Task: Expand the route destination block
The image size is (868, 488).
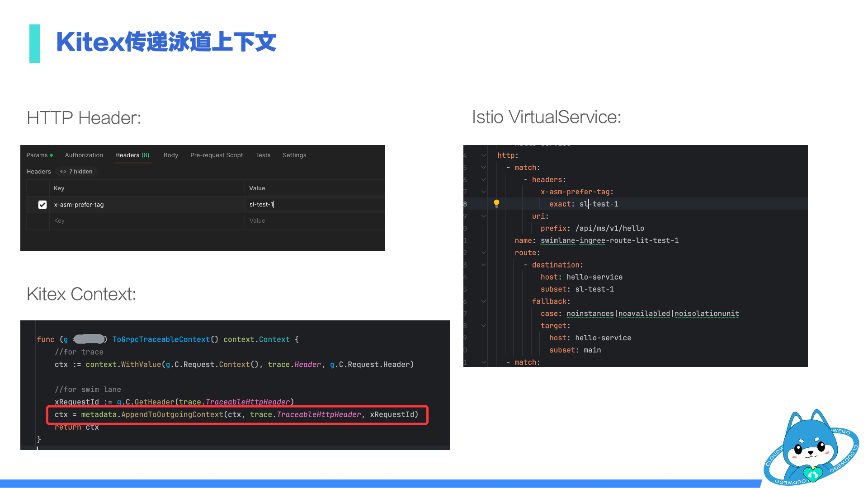Action: 483,264
